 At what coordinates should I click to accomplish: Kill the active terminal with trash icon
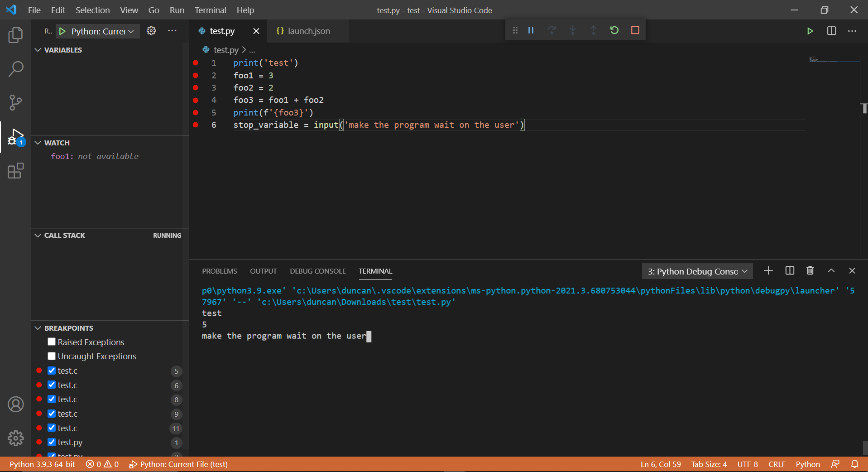click(810, 270)
